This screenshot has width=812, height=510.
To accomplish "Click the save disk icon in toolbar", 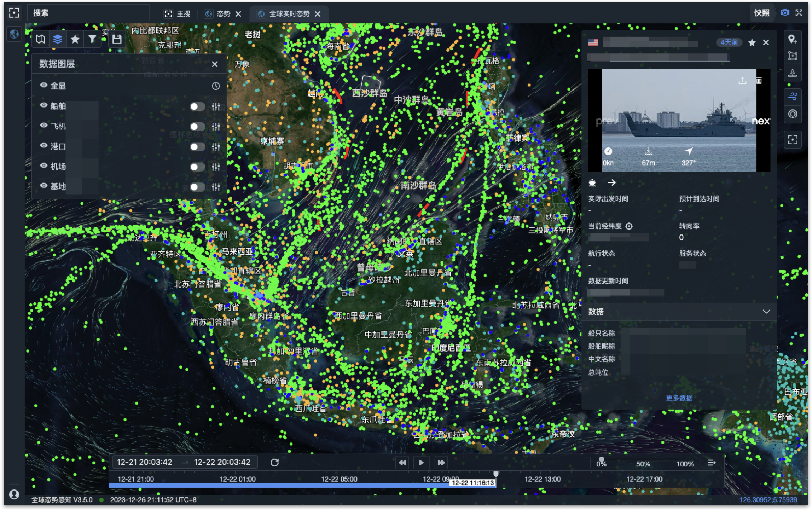I will pos(117,39).
